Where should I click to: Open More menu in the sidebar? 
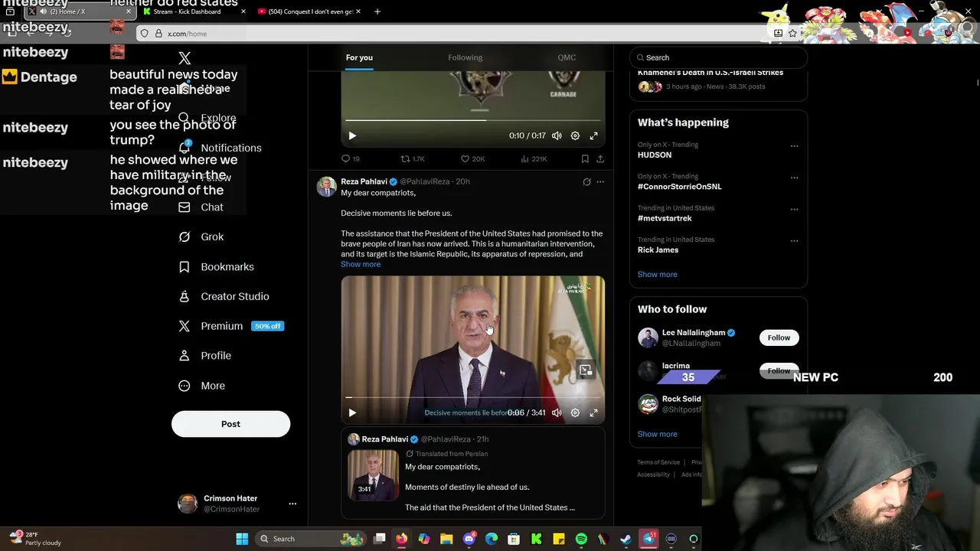[201, 386]
